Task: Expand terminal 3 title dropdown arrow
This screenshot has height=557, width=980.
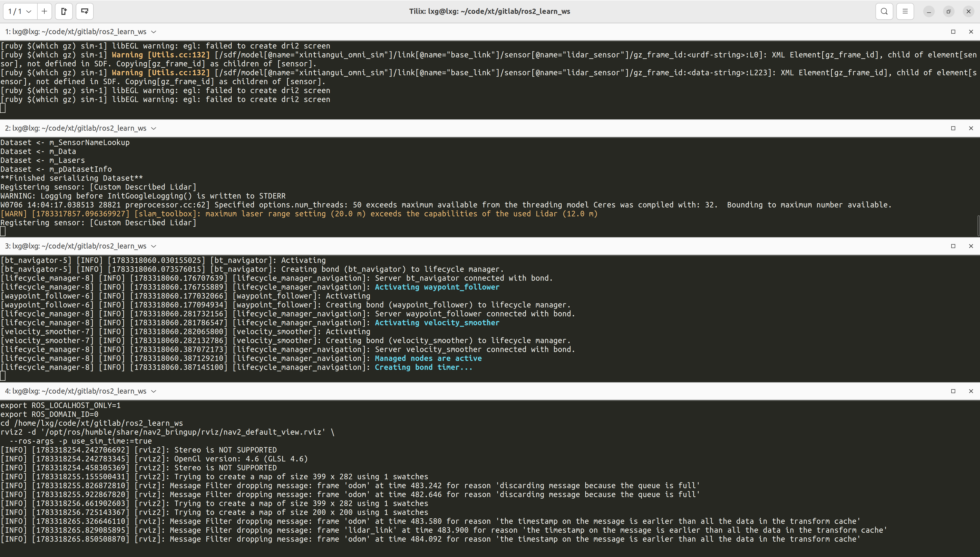Action: (154, 246)
